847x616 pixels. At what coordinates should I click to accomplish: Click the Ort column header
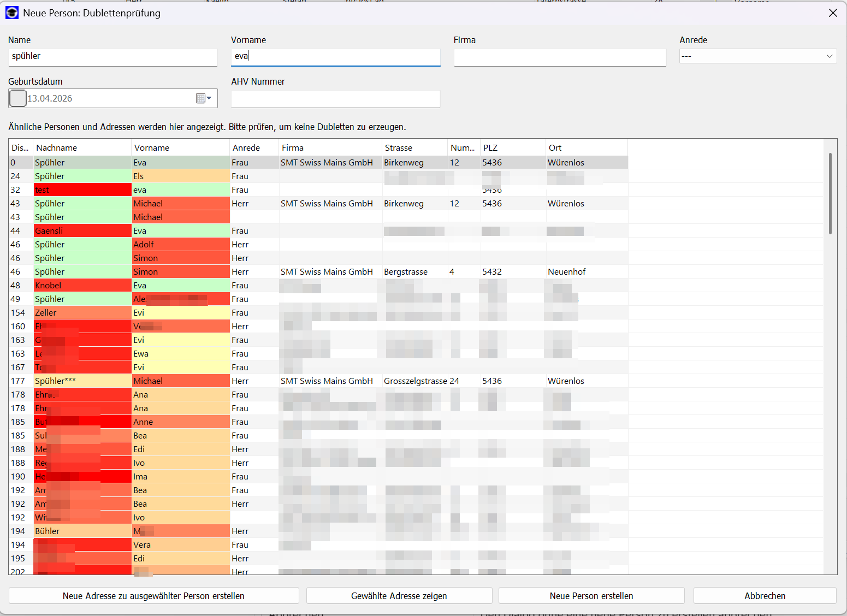click(587, 147)
